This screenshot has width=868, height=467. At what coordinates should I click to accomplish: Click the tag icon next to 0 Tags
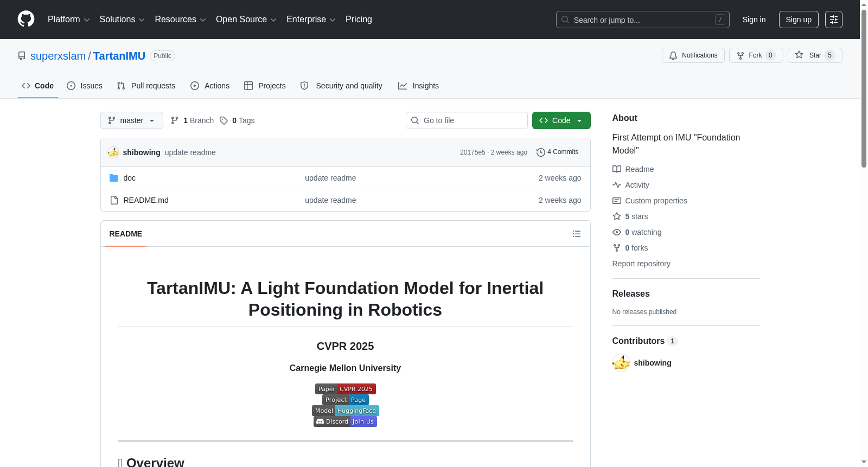tap(224, 120)
